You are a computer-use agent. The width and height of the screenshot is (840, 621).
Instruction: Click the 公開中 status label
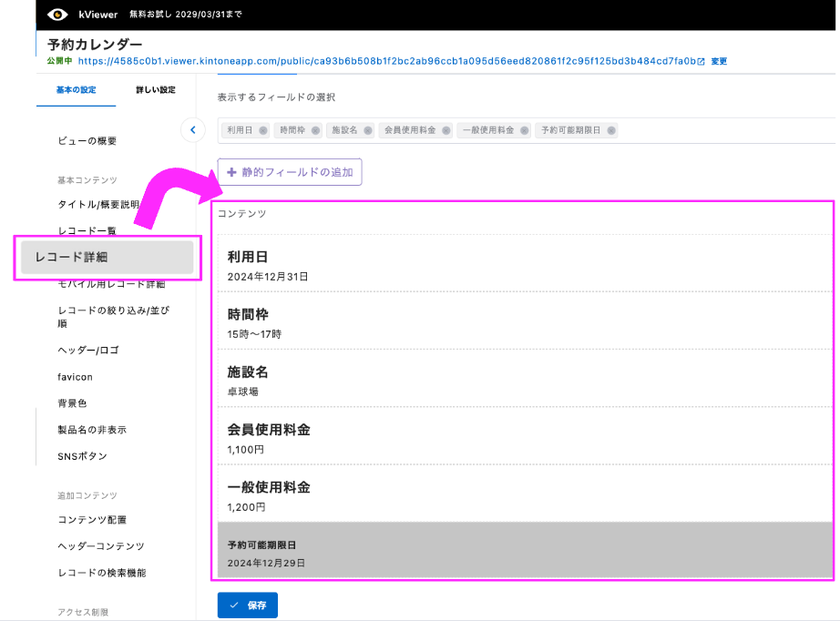pos(59,61)
